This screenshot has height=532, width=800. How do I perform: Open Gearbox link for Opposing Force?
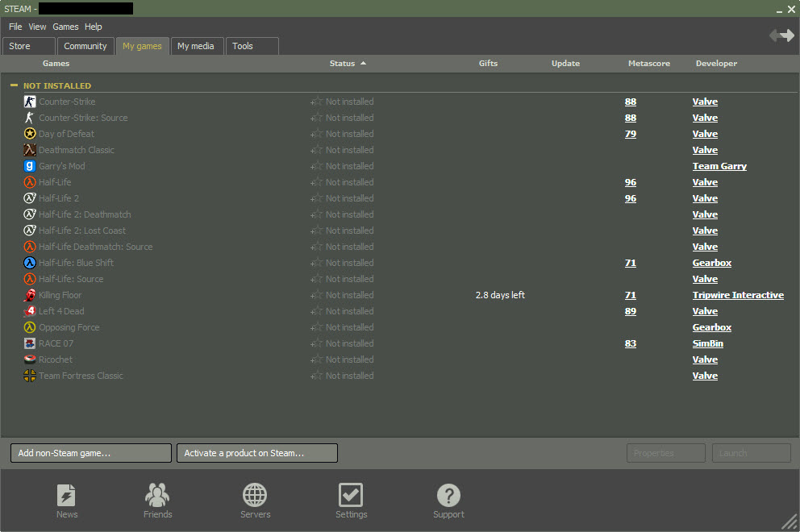pyautogui.click(x=712, y=327)
